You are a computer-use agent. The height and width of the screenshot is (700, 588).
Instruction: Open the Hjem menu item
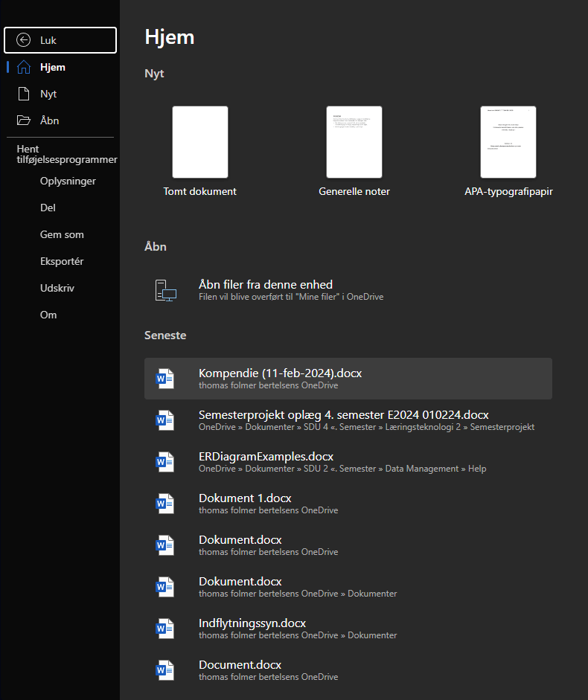(60, 67)
